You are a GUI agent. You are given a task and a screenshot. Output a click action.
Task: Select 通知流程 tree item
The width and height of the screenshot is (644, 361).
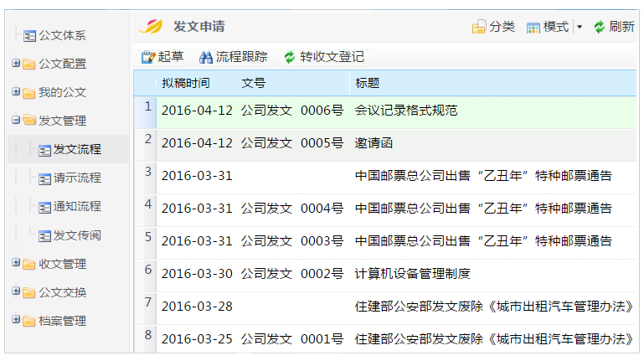tap(77, 206)
